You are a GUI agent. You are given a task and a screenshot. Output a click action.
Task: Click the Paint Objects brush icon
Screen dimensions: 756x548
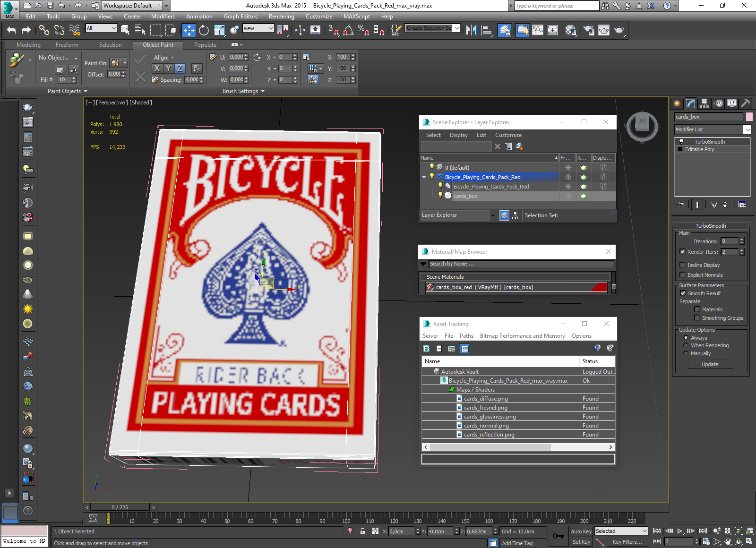16,60
